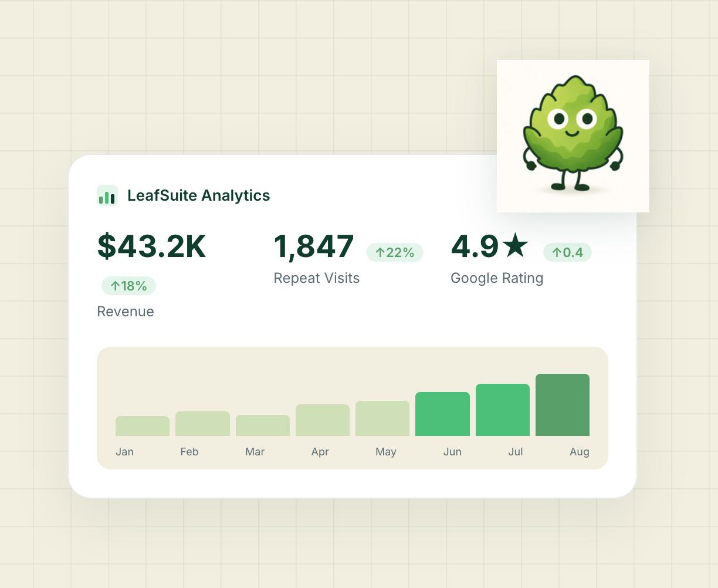Click the LeafSuite Analytics bar chart logo
This screenshot has width=718, height=588.
coord(107,195)
